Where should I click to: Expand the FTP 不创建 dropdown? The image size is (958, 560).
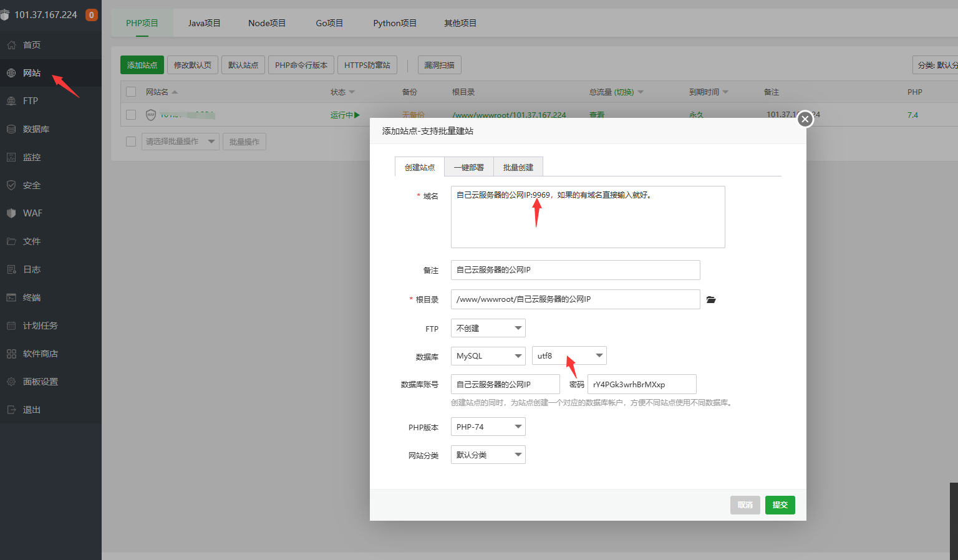click(x=488, y=328)
